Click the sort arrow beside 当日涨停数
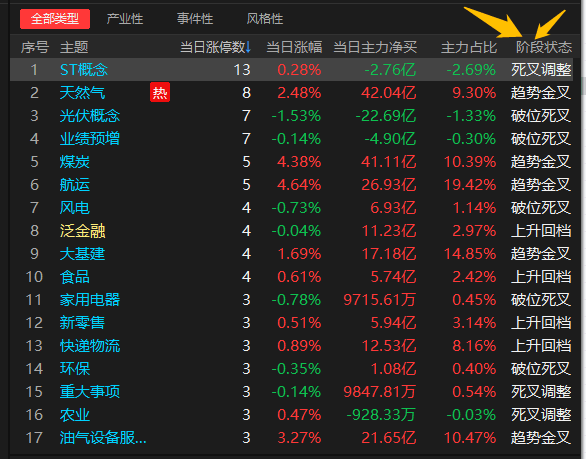Image resolution: width=586 pixels, height=459 pixels. pyautogui.click(x=248, y=47)
